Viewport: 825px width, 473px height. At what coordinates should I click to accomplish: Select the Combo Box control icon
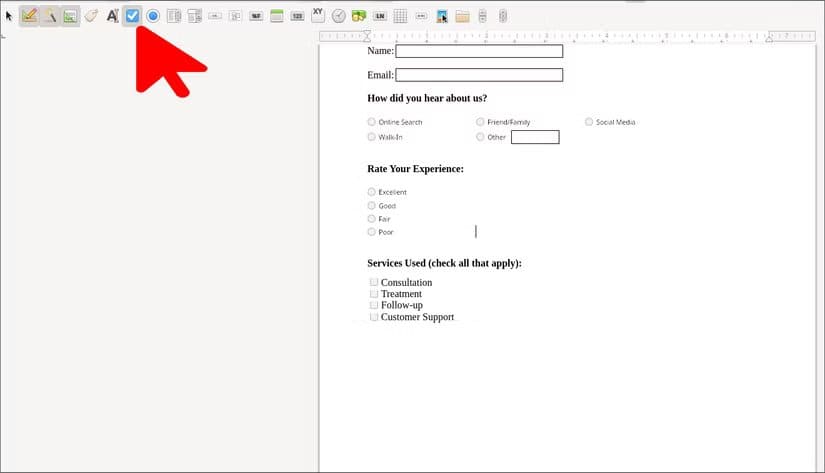194,16
